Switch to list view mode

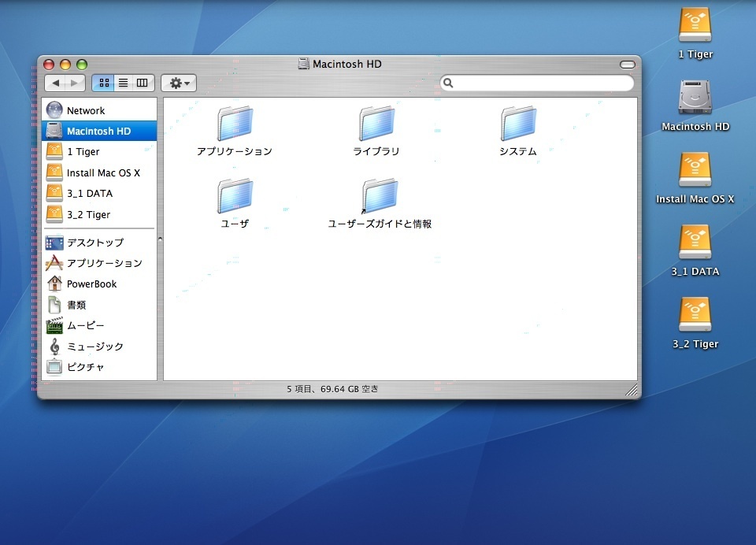123,83
